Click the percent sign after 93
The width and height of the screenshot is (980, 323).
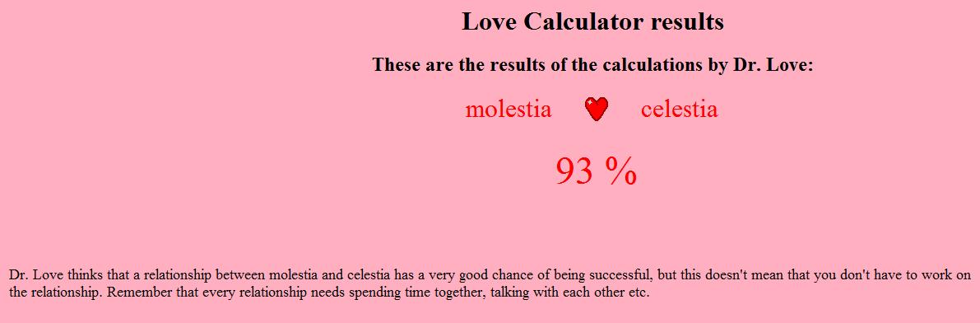(621, 171)
